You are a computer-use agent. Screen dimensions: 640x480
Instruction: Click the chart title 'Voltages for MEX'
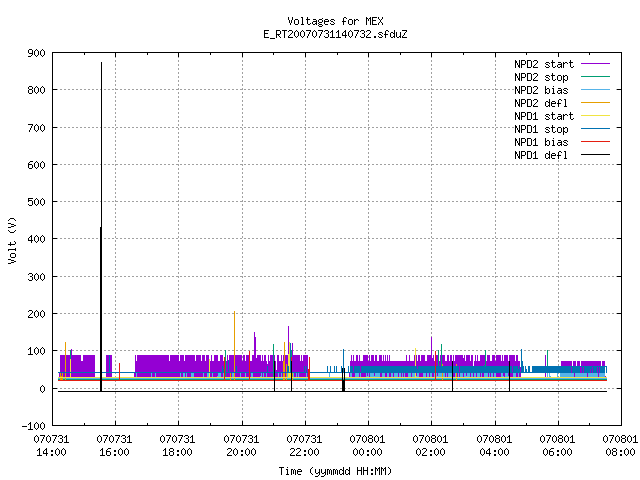click(x=335, y=21)
